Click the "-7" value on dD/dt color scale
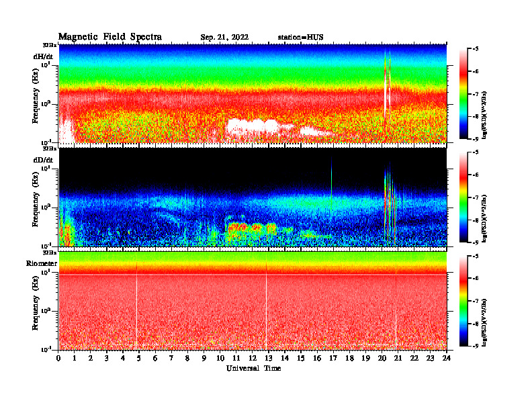Viewport: 532px width, 411px height. pyautogui.click(x=476, y=197)
